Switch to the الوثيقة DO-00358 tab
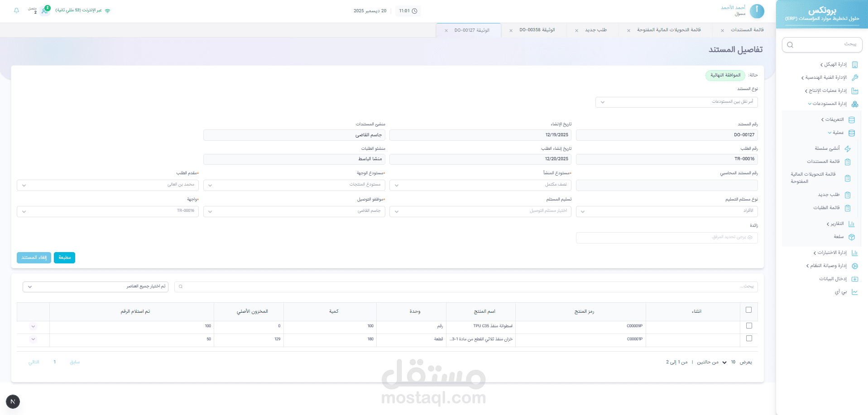The height and width of the screenshot is (415, 868). [x=537, y=30]
